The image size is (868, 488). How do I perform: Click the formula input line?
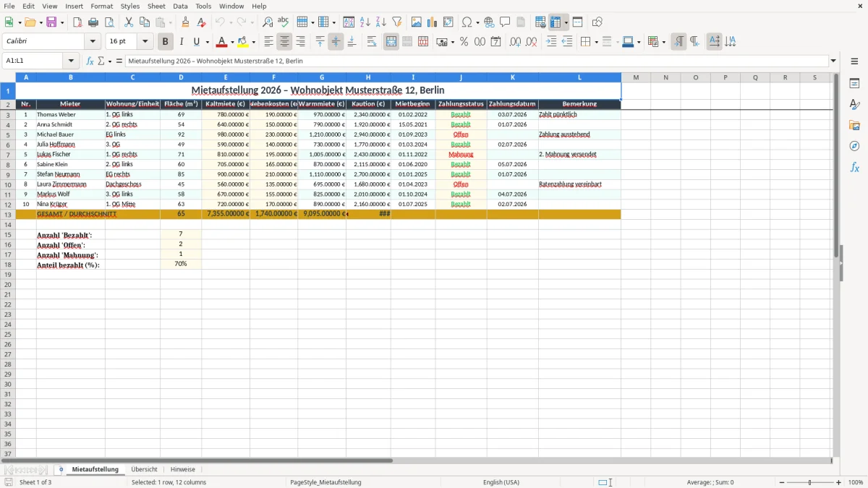[x=476, y=61]
